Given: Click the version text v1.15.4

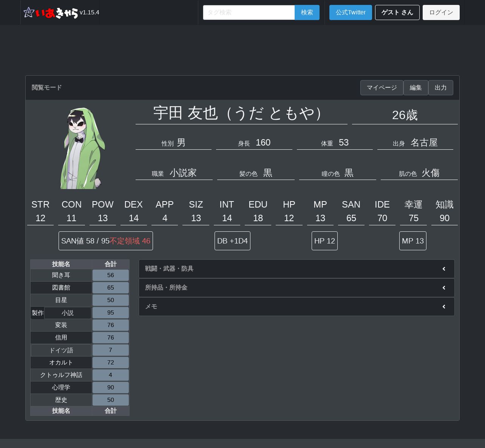Looking at the screenshot, I should pyautogui.click(x=90, y=12).
